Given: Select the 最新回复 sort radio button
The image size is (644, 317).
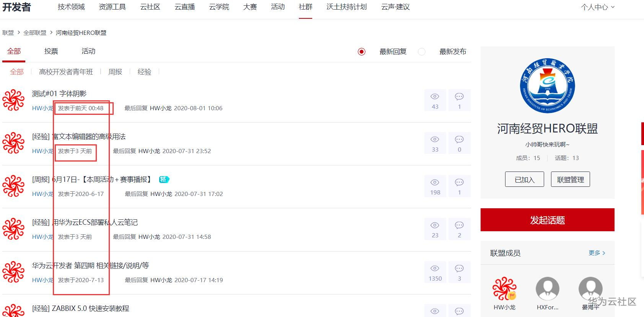Looking at the screenshot, I should point(362,52).
